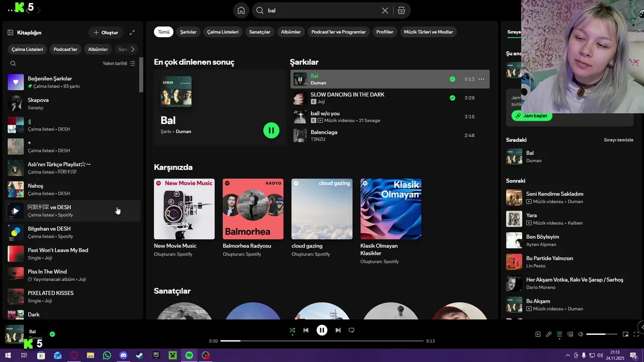Open Now Playing view icon
644x362 pixels.
click(x=538, y=334)
